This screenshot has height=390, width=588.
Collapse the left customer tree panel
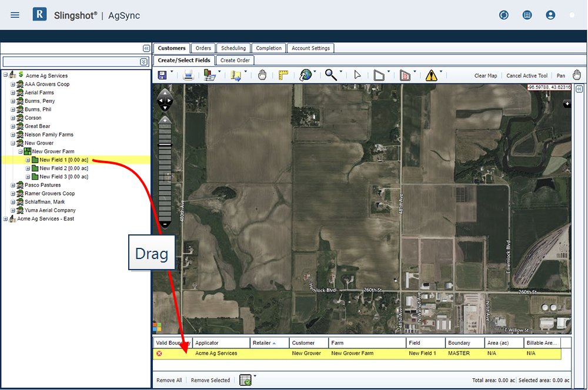click(x=146, y=48)
